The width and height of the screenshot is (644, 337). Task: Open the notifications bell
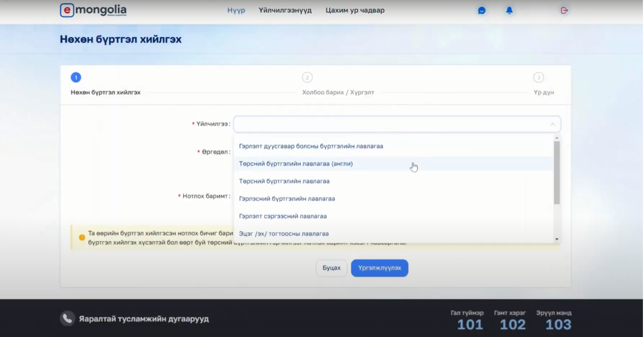tap(510, 10)
